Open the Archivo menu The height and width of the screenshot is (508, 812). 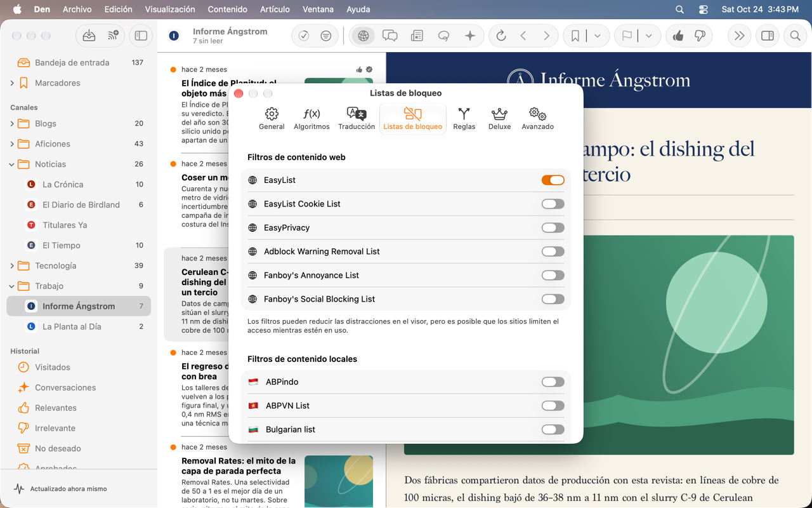tap(77, 10)
